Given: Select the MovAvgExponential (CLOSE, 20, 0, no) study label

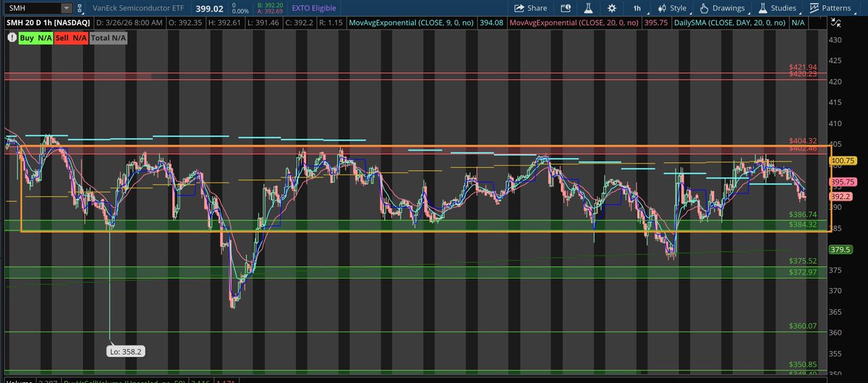Looking at the screenshot, I should 574,23.
